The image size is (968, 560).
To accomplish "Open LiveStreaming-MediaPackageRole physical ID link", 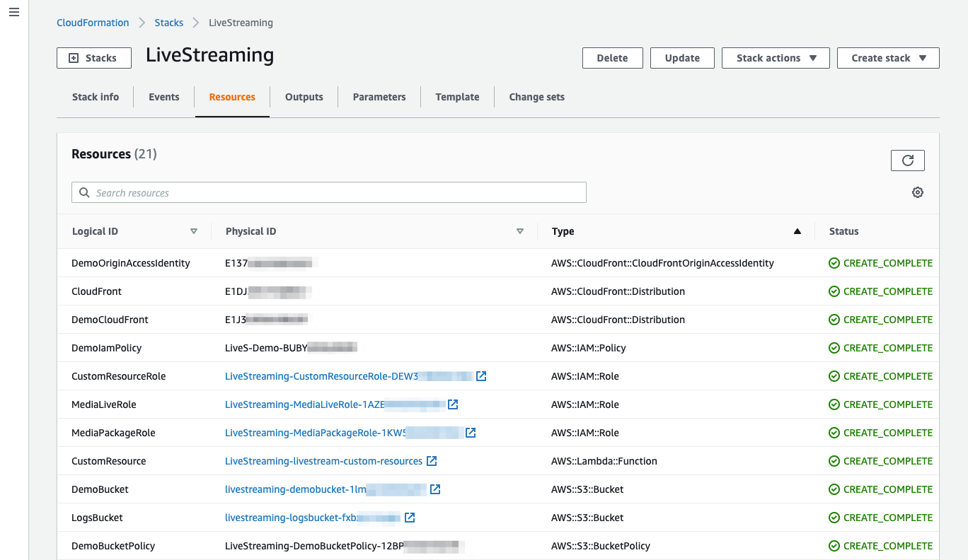I will pyautogui.click(x=344, y=433).
